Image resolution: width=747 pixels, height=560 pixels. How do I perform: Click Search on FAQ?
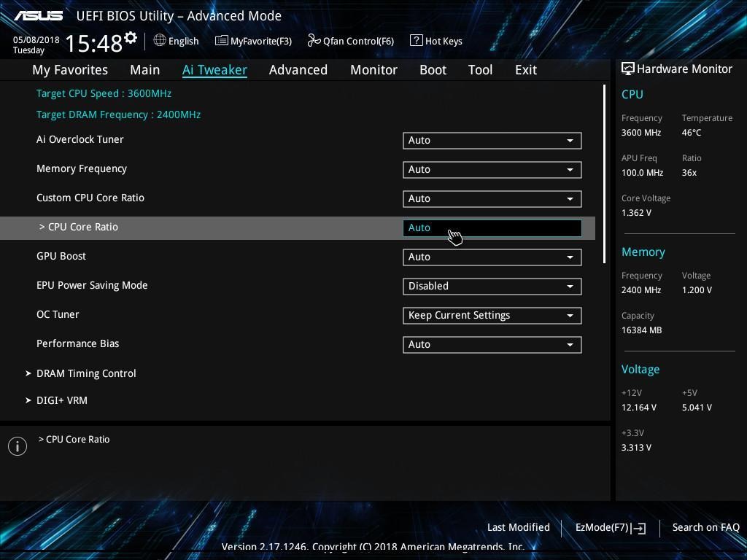pyautogui.click(x=705, y=526)
